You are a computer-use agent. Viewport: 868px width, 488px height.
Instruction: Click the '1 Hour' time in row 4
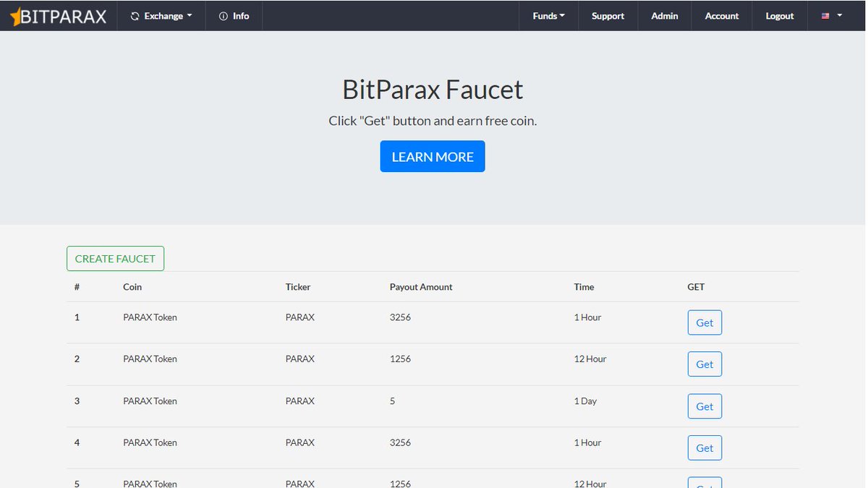pos(587,442)
